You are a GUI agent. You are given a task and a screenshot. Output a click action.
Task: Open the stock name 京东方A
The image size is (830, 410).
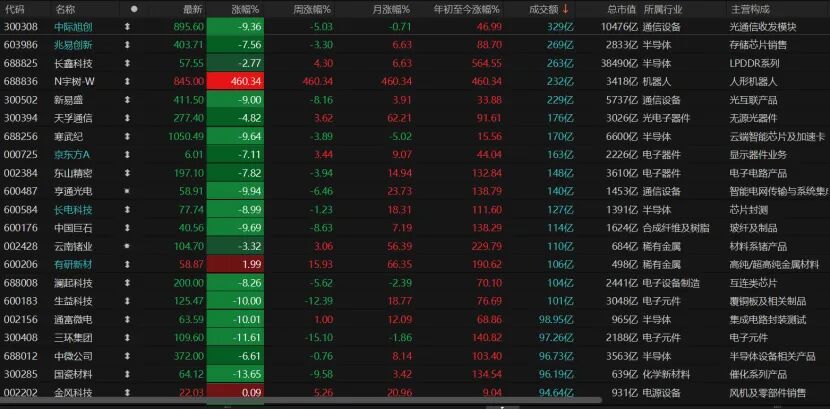[x=73, y=155]
